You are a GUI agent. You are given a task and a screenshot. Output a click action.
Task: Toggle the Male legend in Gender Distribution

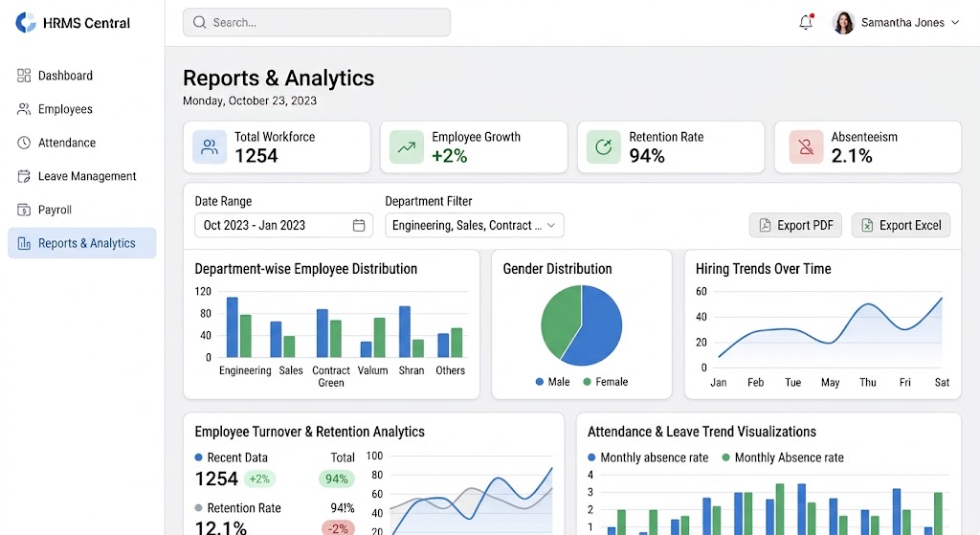(x=552, y=382)
